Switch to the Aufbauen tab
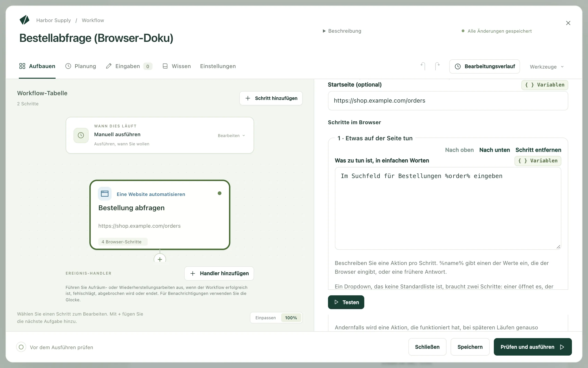 click(37, 66)
